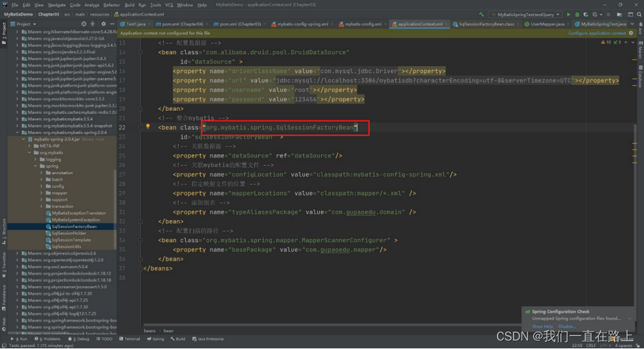Select SqlSessionFactoryBean in project tree
The image size is (644, 349).
click(74, 227)
